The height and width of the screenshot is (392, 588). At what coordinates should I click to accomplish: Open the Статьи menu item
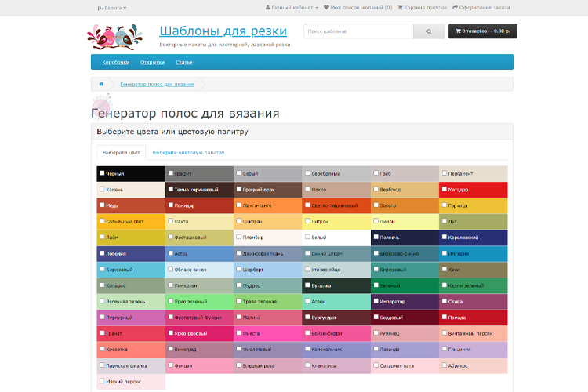coord(184,62)
